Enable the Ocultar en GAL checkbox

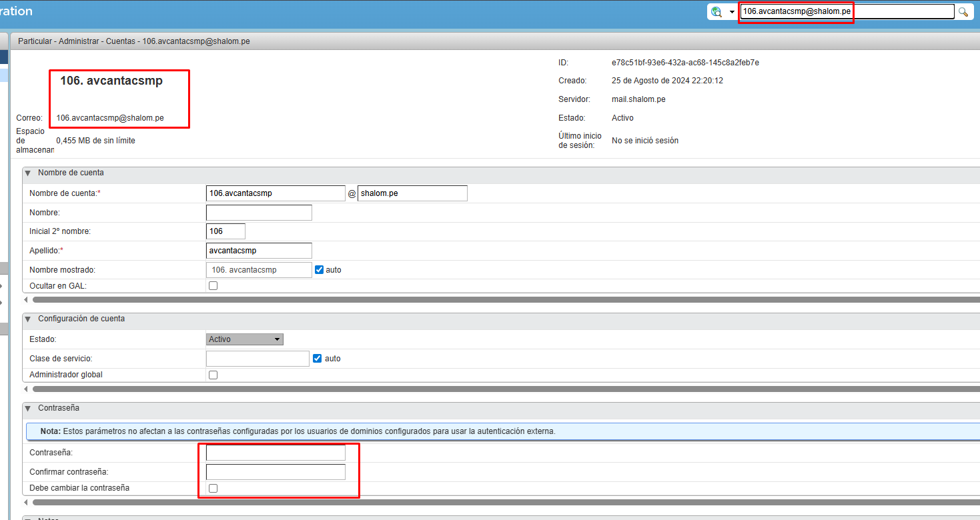(x=213, y=286)
